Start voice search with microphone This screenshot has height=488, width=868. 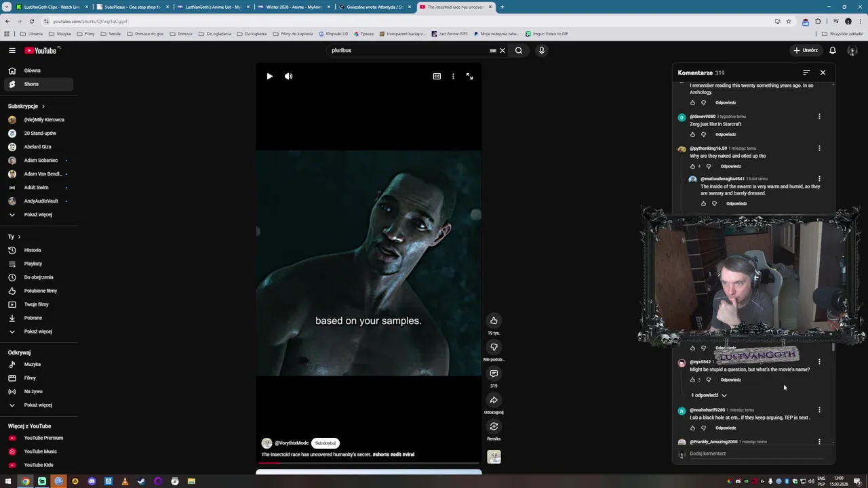pos(541,50)
